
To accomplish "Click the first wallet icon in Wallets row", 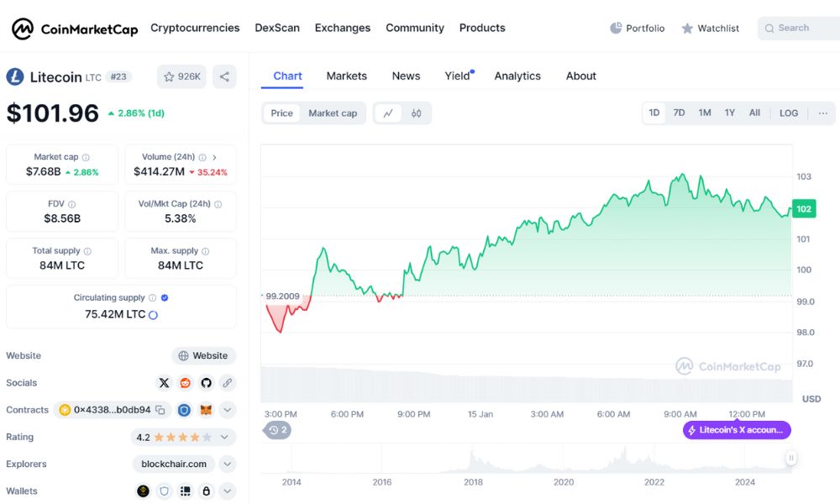I will [143, 491].
